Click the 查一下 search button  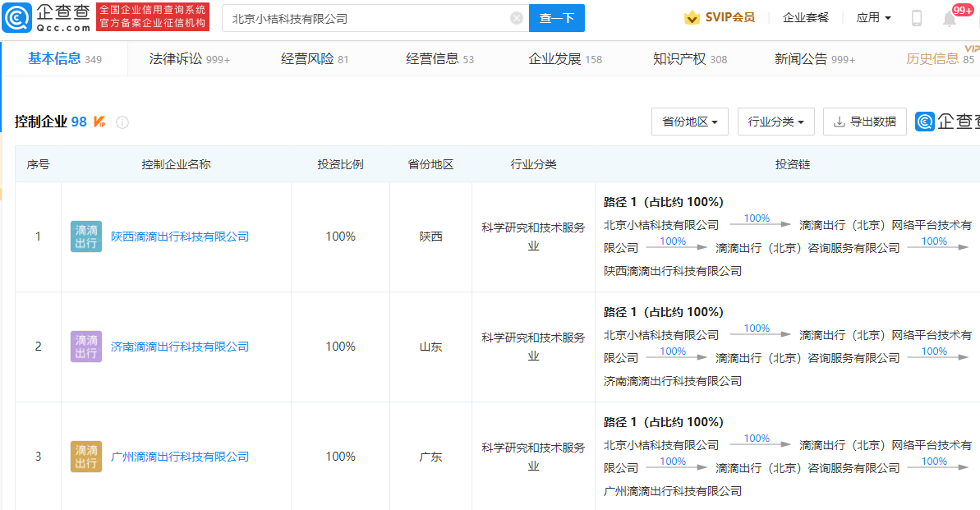pos(557,18)
